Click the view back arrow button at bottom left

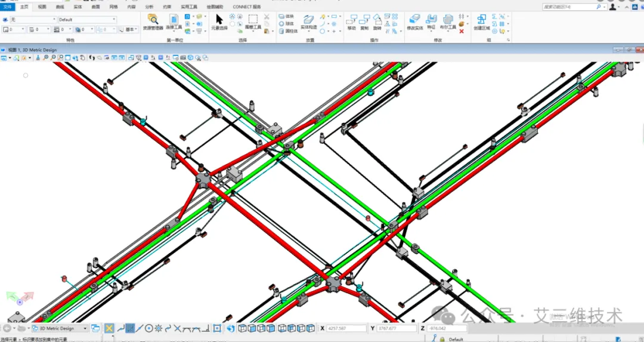pyautogui.click(x=7, y=328)
